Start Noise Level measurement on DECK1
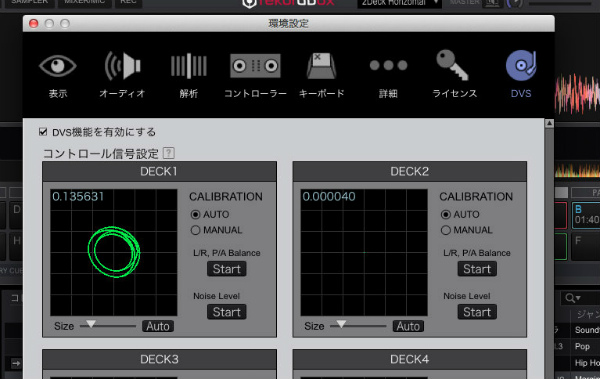This screenshot has height=379, width=600. point(227,312)
